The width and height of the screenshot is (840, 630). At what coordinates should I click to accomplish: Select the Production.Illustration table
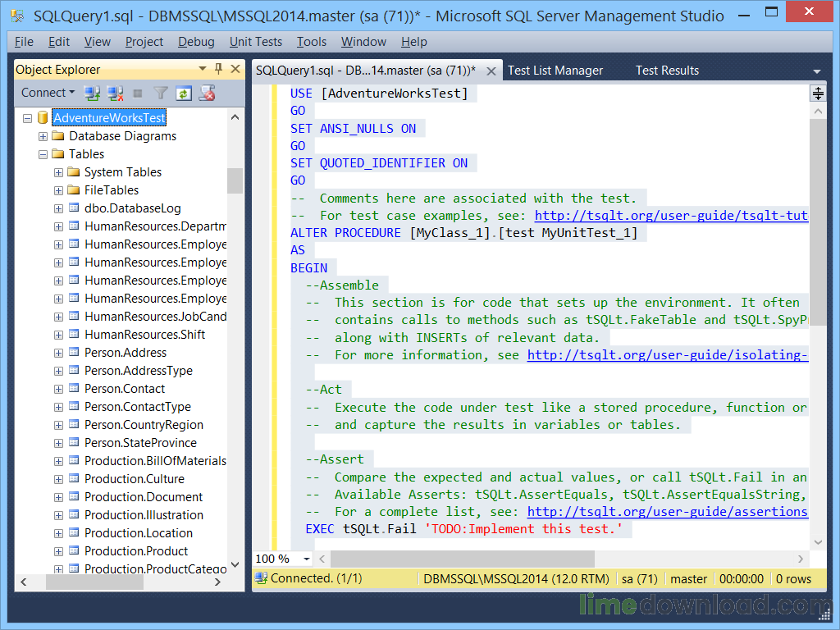coord(144,514)
